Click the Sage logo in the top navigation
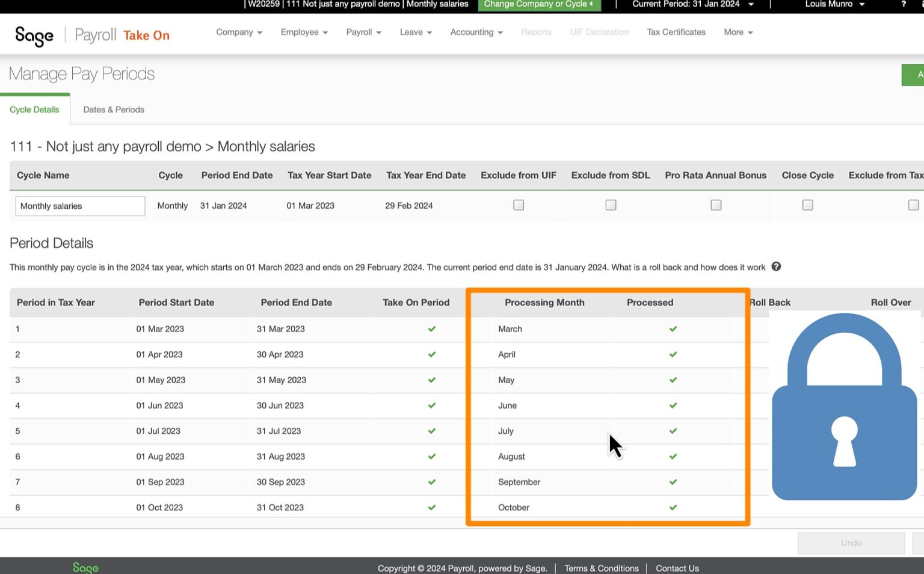Viewport: 924px width, 574px height. click(x=34, y=36)
